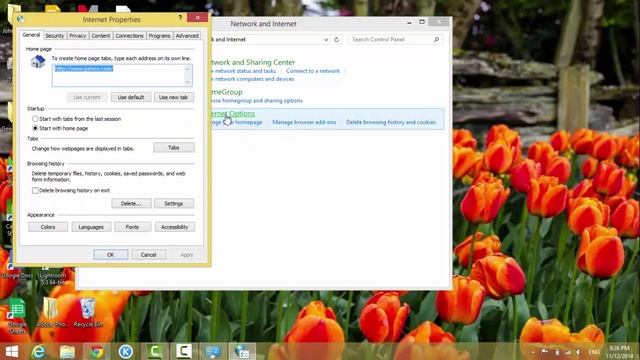
Task: Open the taskbar clock and date
Action: (x=619, y=352)
